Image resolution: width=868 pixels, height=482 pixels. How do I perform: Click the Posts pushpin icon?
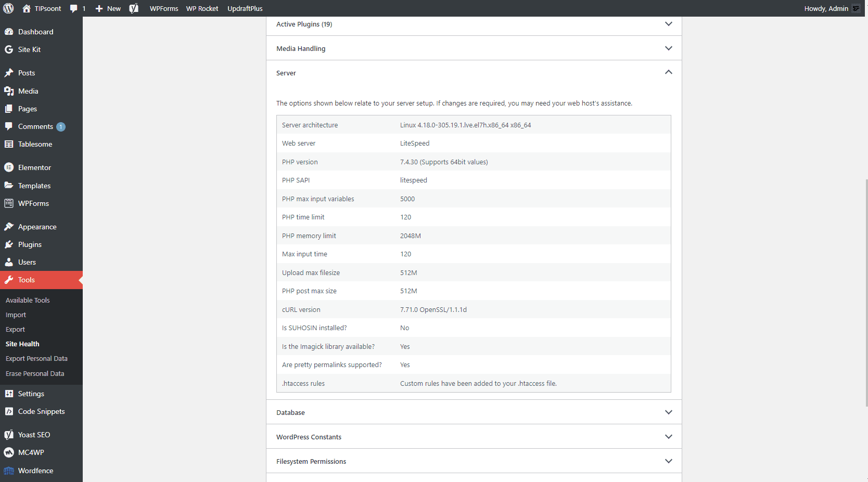[9, 73]
